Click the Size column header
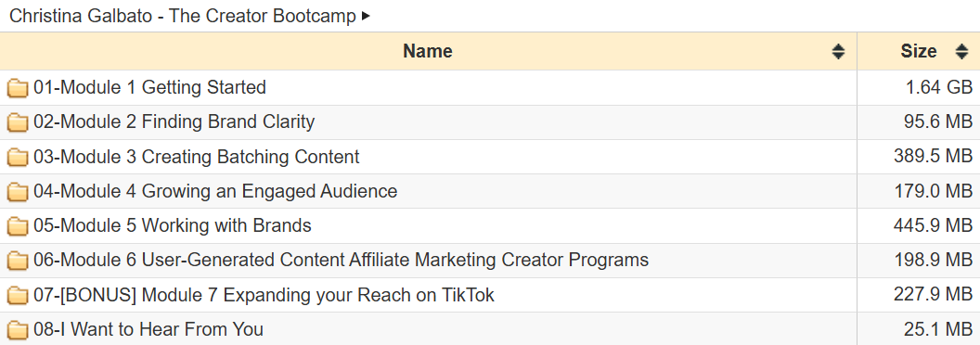 (x=918, y=51)
